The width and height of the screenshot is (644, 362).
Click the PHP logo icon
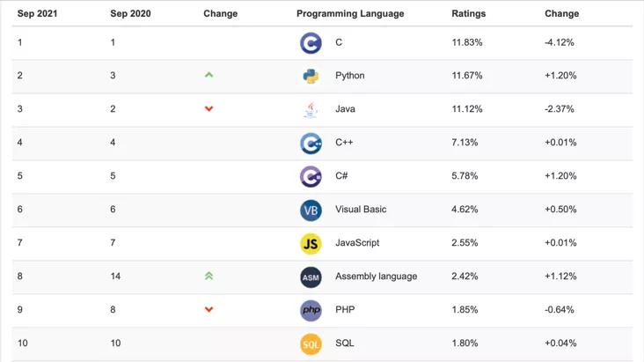tap(311, 310)
